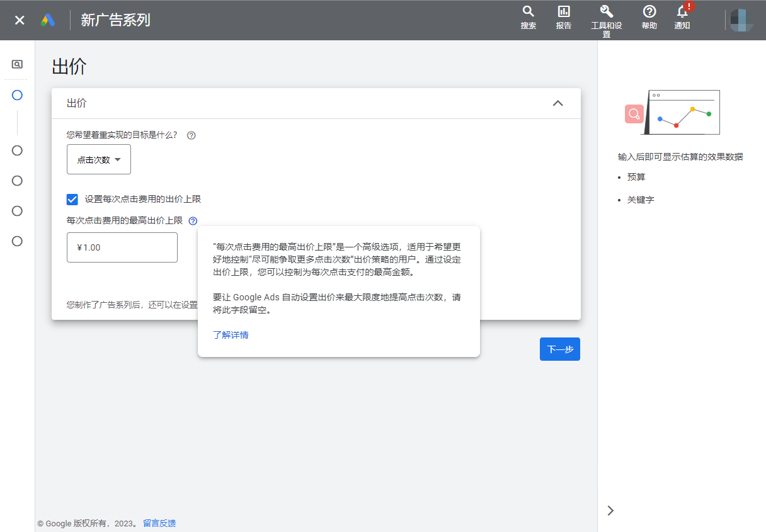Click the 输入后即可显示估算的效果数据 text
Screen dimensions: 766x532
pyautogui.click(x=680, y=157)
